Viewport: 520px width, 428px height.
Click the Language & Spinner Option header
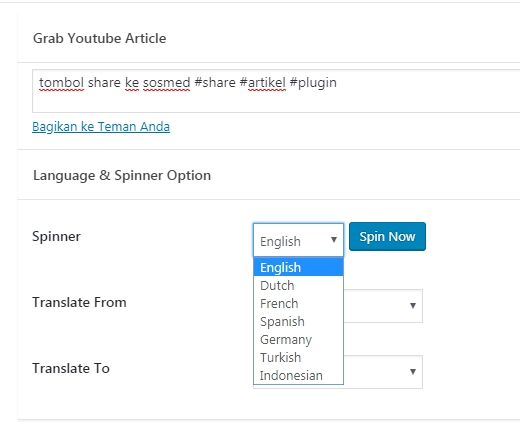pos(122,175)
